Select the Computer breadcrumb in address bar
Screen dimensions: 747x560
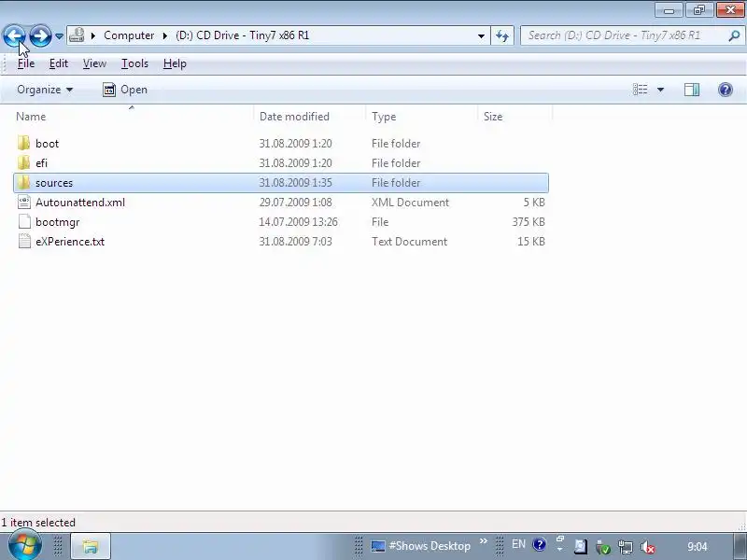tap(129, 35)
